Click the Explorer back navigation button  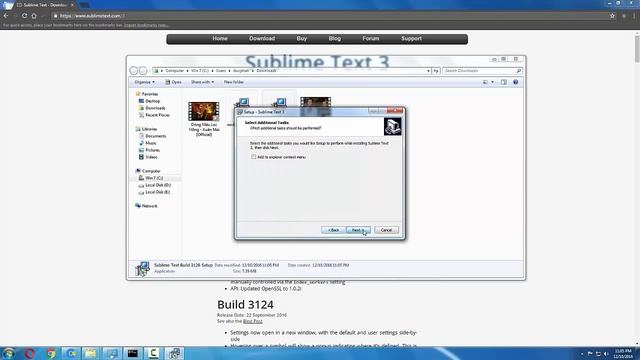point(134,71)
